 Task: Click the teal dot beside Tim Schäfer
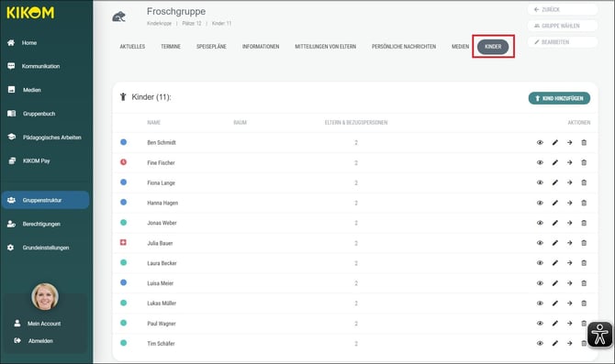123,343
